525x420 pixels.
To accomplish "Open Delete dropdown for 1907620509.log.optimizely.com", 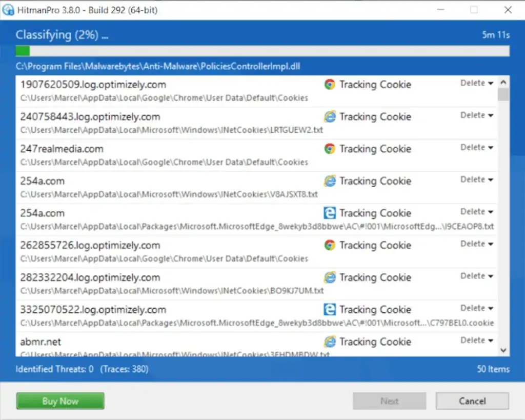I will point(477,83).
